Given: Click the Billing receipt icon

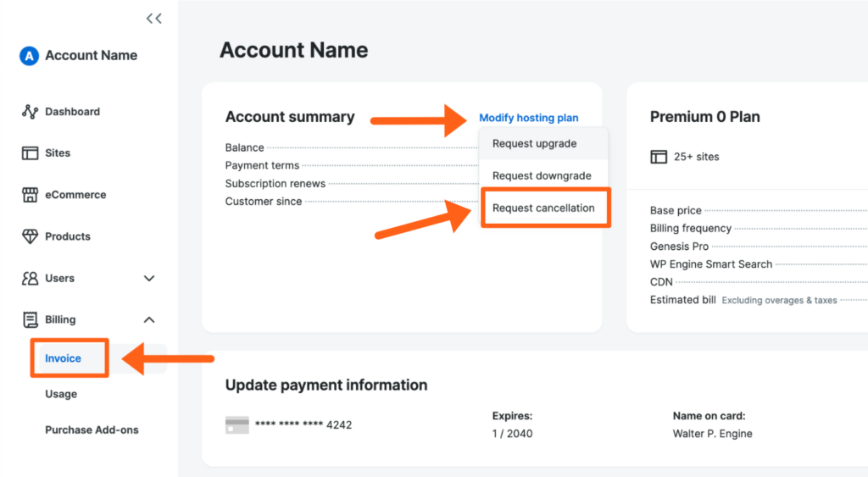Looking at the screenshot, I should [31, 319].
